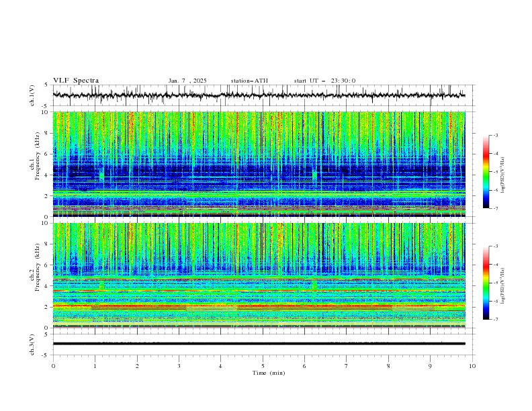Image resolution: width=532 pixels, height=411 pixels.
Task: Click inside the ch.1 spectrogram panel
Action: point(259,164)
